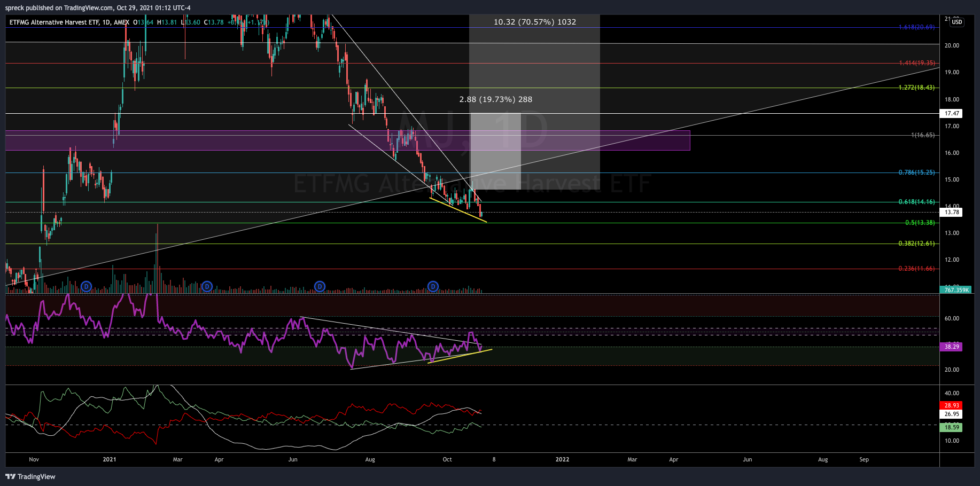Click the 60.00 level on the RSI scale
Screen dimensions: 980x486
952,318
